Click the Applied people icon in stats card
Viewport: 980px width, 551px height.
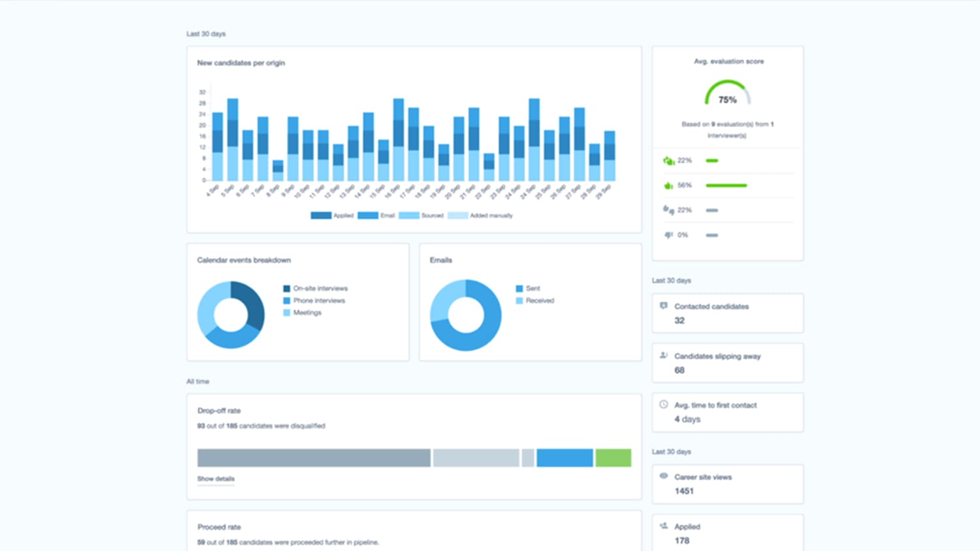pos(664,526)
